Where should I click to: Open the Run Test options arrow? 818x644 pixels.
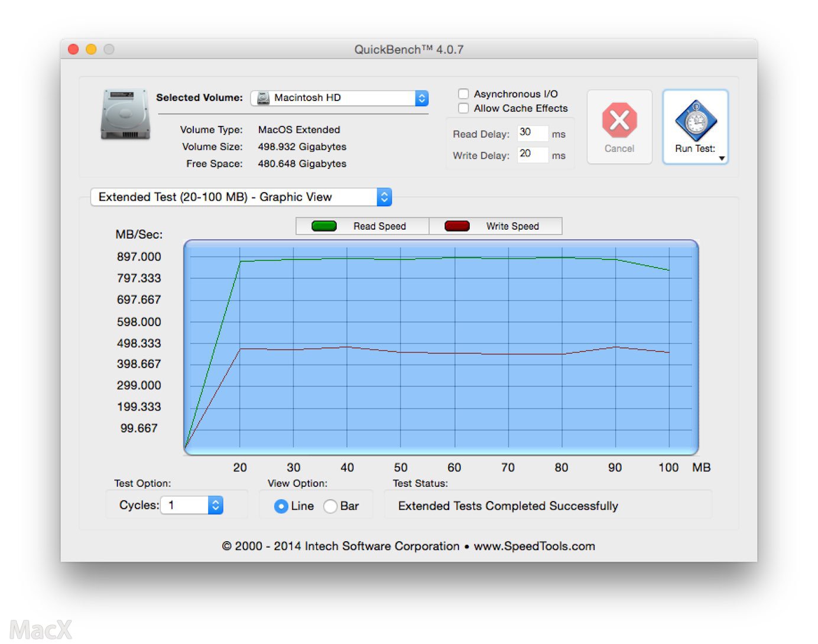point(722,158)
